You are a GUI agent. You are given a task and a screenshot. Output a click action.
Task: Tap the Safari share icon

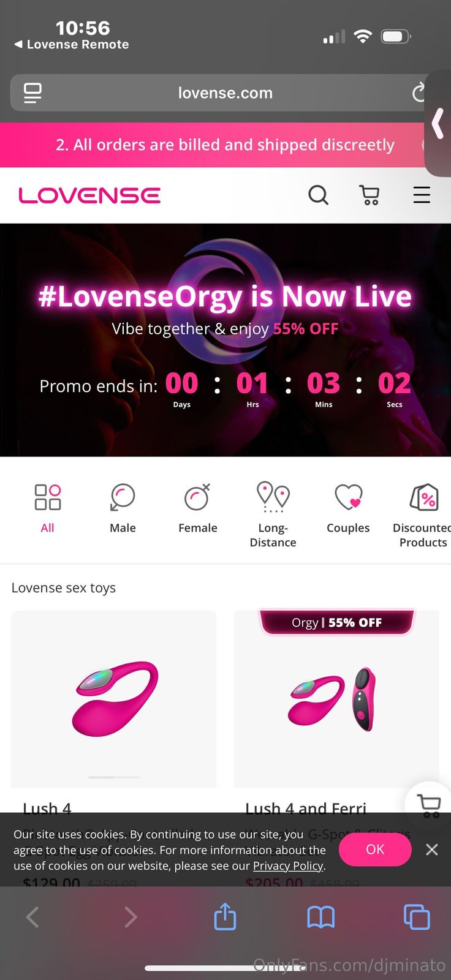(x=225, y=916)
